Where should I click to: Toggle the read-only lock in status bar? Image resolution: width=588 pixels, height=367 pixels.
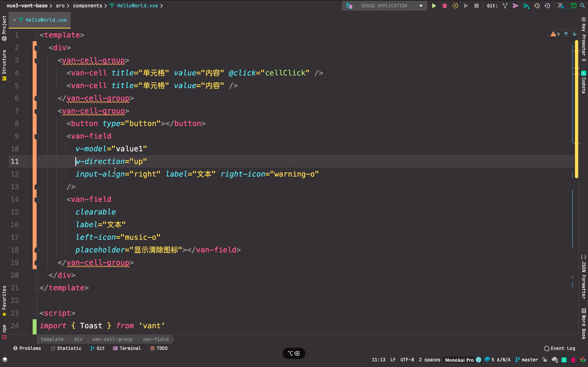545,360
